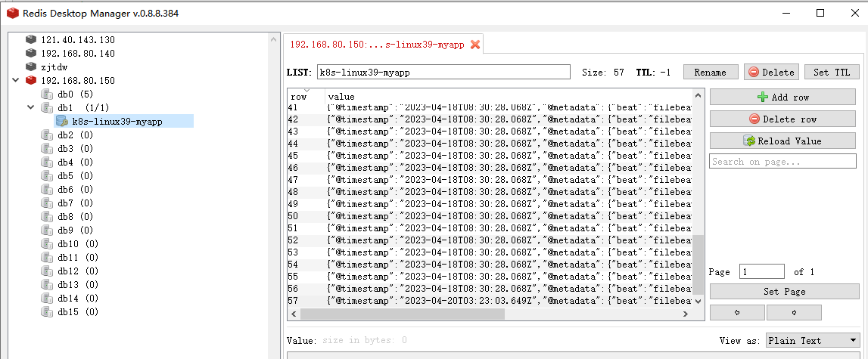Select table row 42
868x359 pixels.
tap(490, 119)
